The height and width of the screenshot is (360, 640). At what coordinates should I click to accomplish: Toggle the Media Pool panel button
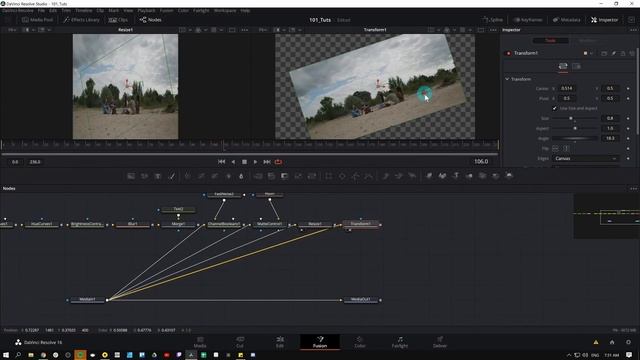[x=37, y=20]
